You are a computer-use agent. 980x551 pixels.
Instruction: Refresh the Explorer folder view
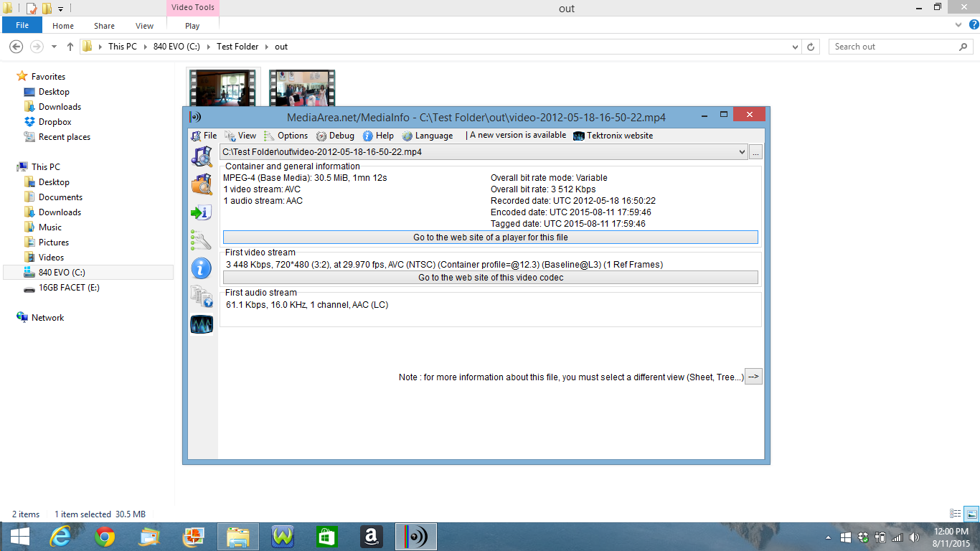[x=811, y=47]
